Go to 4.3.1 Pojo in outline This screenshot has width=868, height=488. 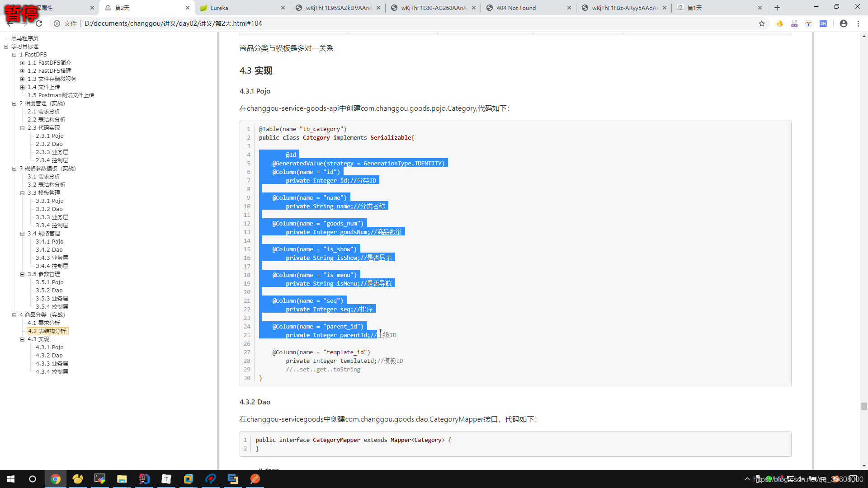50,347
